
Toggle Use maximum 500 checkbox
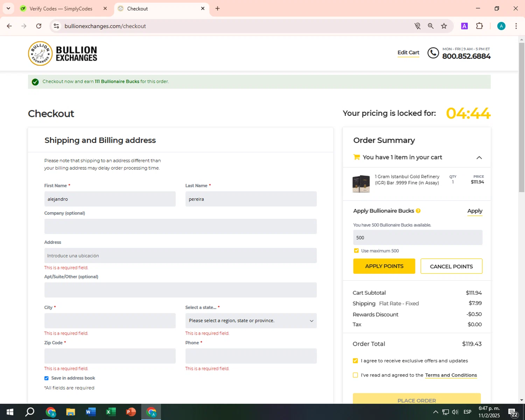[x=356, y=251]
